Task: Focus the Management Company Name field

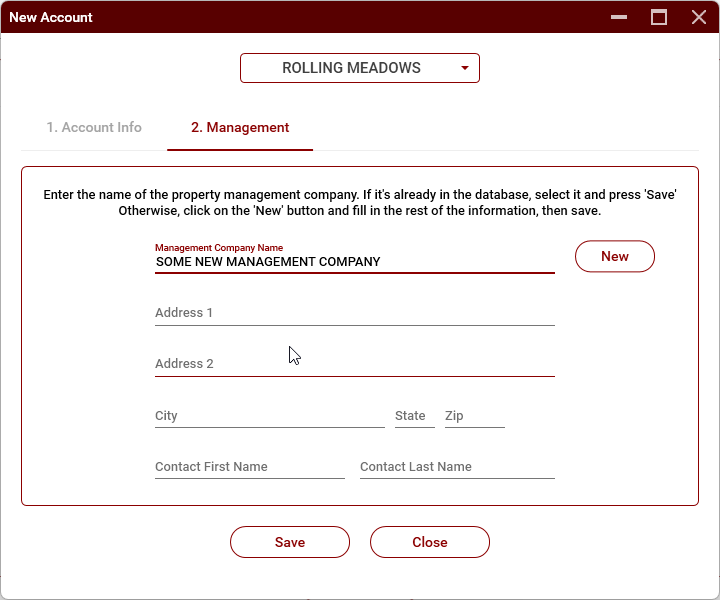Action: coord(354,262)
